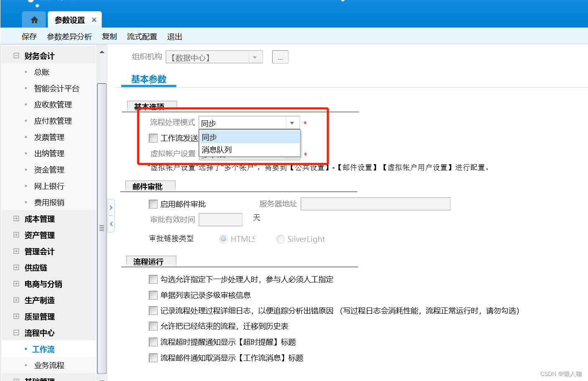This screenshot has width=588, height=381.
Task: Click the 复制 toolbar item
Action: tap(109, 37)
